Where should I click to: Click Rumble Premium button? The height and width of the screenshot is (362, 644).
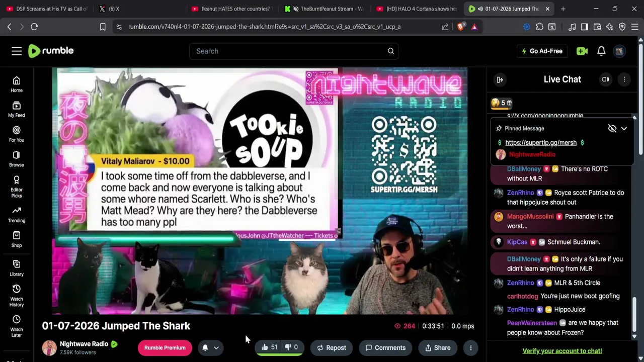(165, 347)
